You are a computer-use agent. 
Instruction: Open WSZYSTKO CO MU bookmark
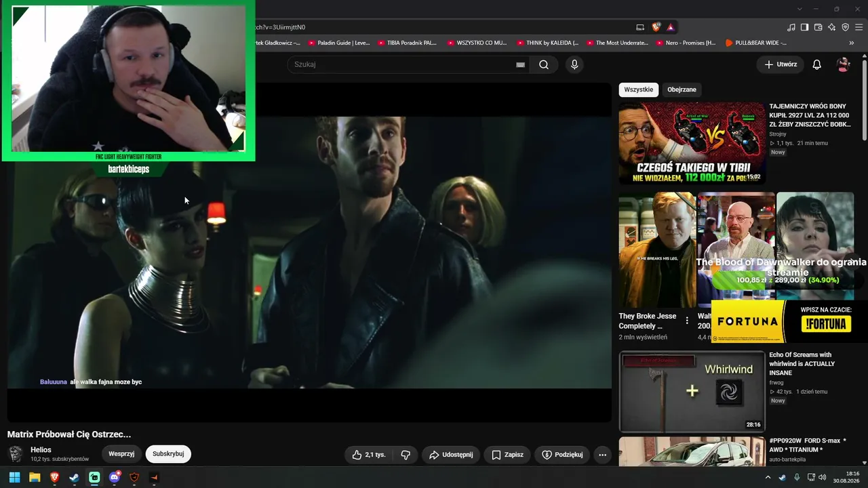click(x=477, y=43)
